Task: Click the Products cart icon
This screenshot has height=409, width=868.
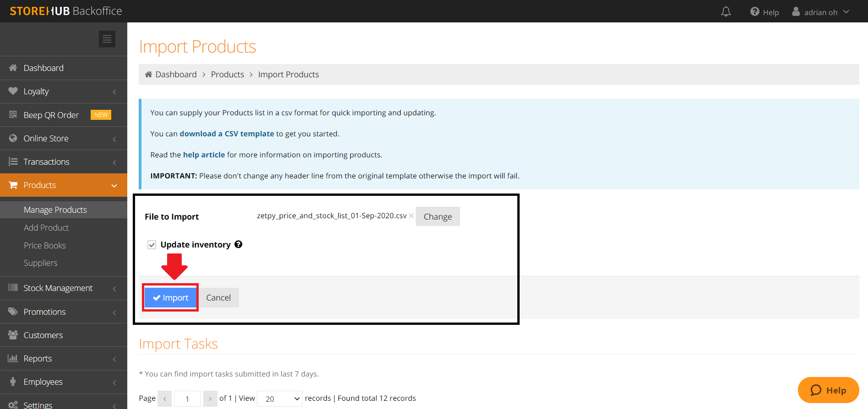Action: (x=13, y=185)
